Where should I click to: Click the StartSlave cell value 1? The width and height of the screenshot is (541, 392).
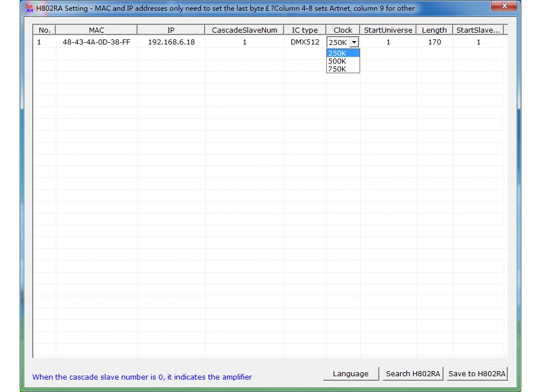(x=478, y=42)
